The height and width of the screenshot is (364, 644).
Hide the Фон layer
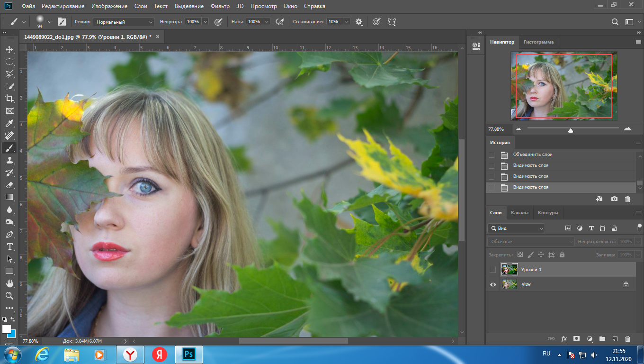pos(493,284)
